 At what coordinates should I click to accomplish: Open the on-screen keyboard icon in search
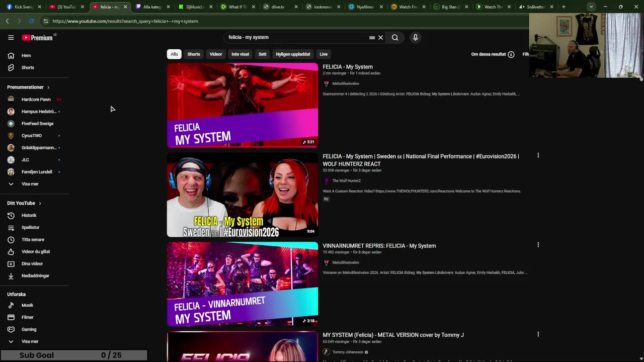[x=372, y=37]
